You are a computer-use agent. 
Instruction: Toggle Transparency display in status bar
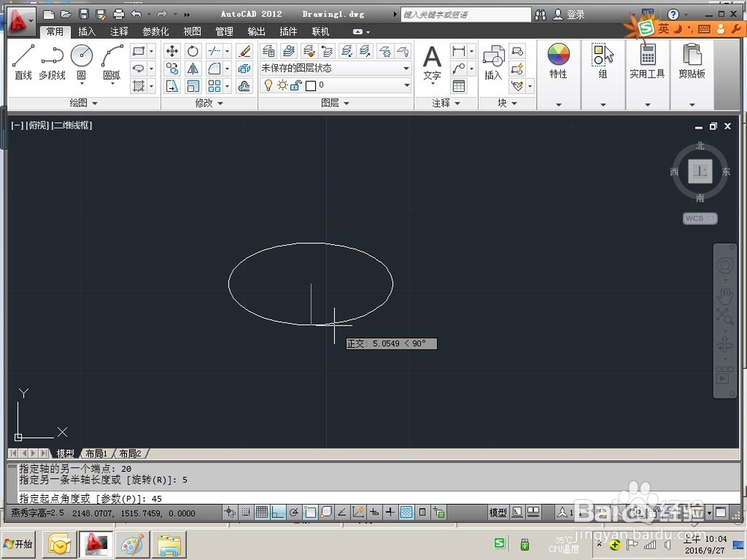(x=406, y=512)
